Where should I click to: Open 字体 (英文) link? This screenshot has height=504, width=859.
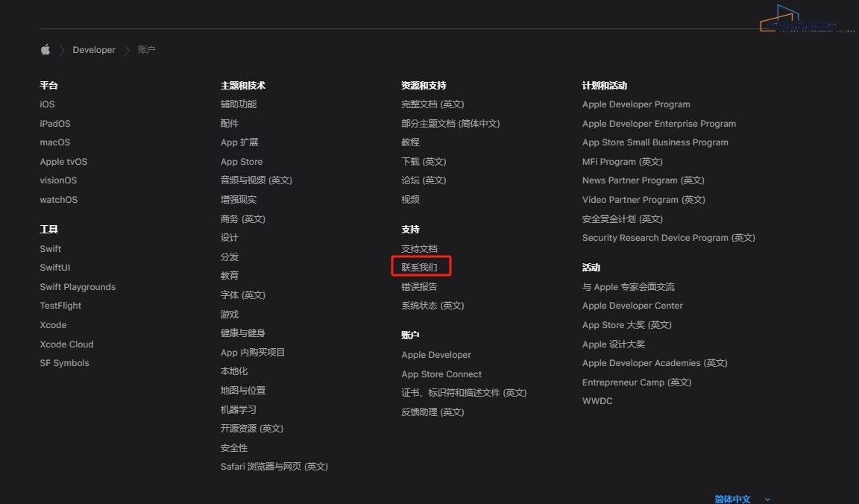point(242,294)
